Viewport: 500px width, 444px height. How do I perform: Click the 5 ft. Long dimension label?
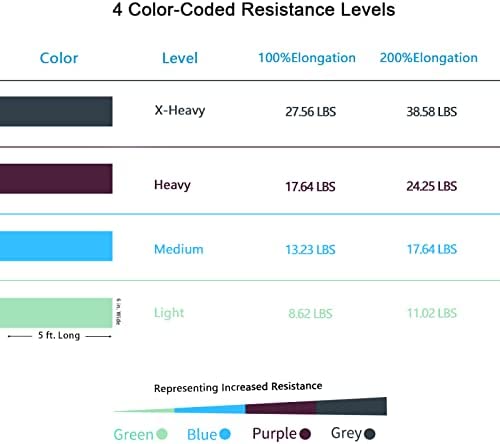59,335
